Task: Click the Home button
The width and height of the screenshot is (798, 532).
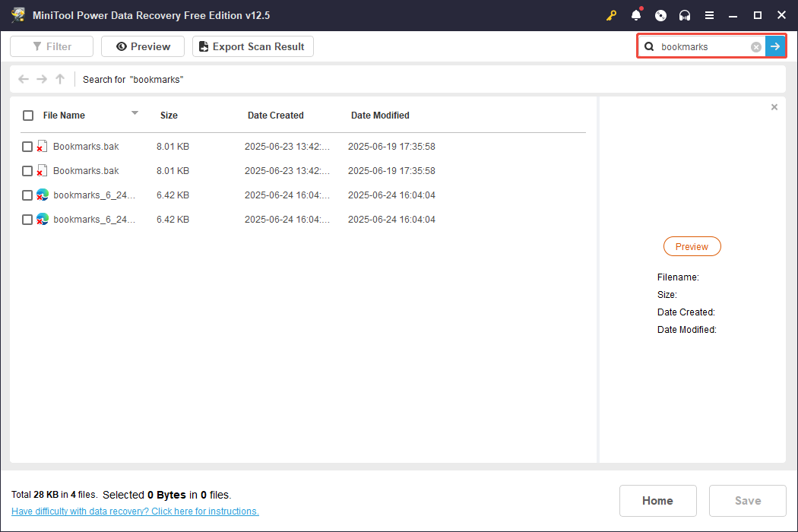Action: click(657, 501)
